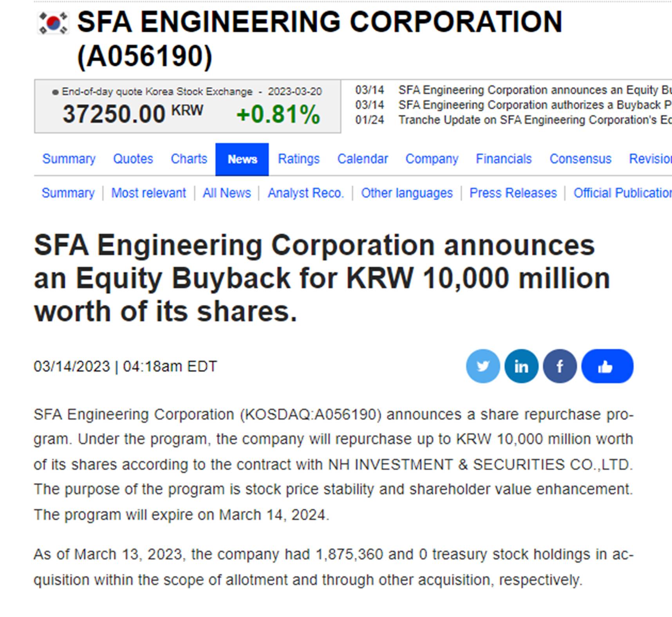Select the currently active News tab
The height and width of the screenshot is (617, 672).
[x=242, y=159]
